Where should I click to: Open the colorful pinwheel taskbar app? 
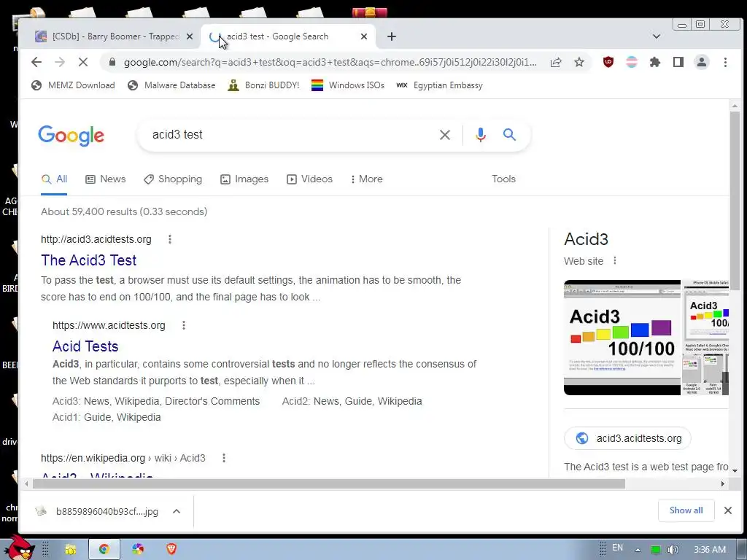(x=138, y=549)
